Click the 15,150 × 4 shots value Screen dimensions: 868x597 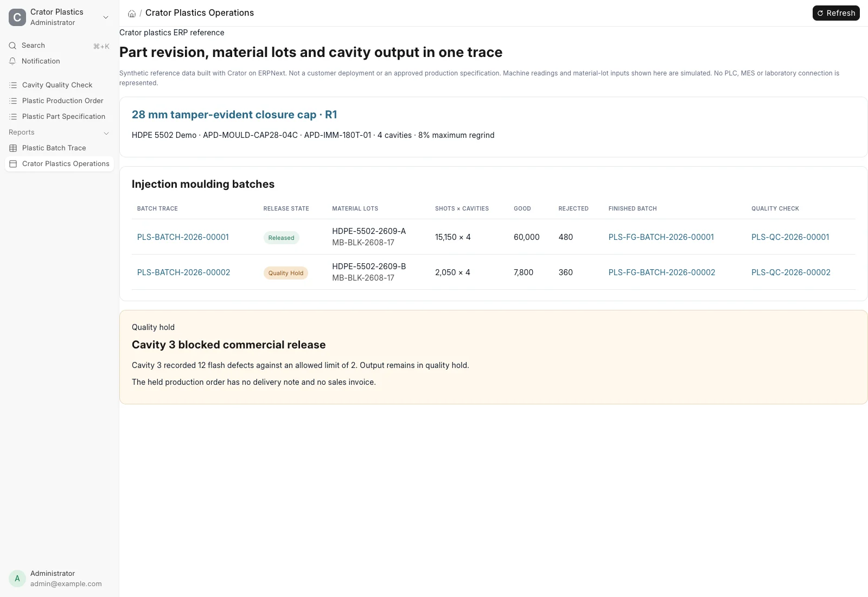[453, 237]
